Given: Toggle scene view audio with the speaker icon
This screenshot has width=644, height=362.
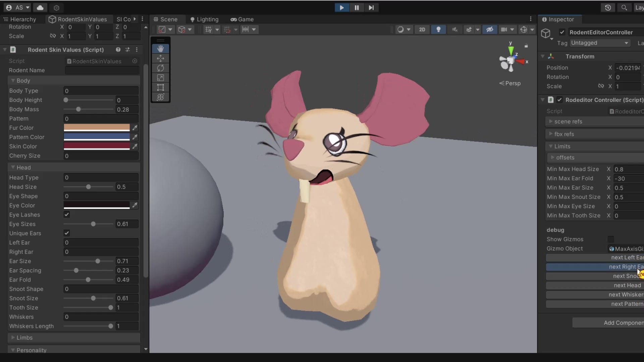Looking at the screenshot, I should point(455,29).
